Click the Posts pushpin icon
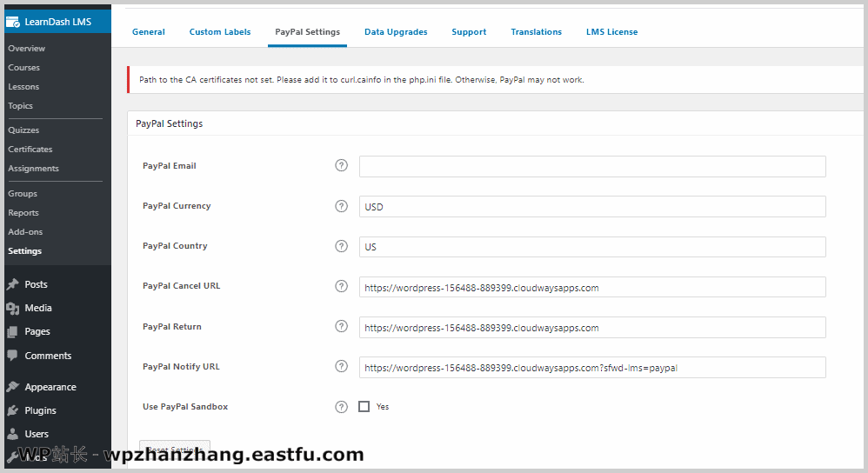 [13, 284]
